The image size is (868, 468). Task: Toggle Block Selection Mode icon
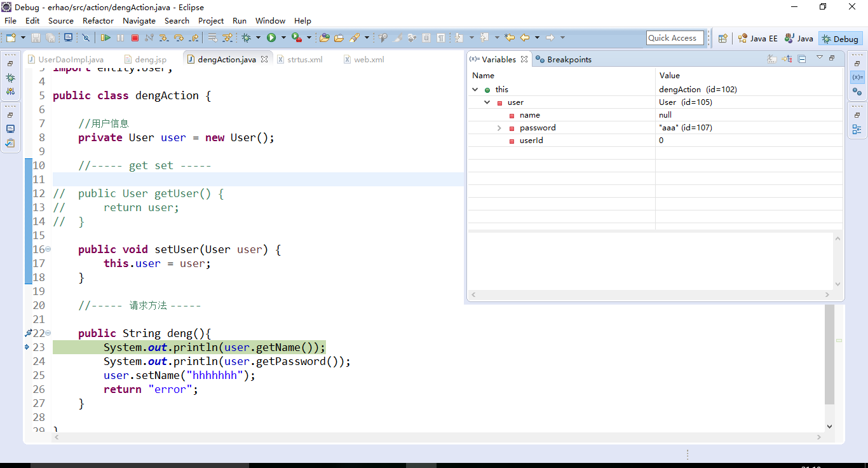point(426,38)
